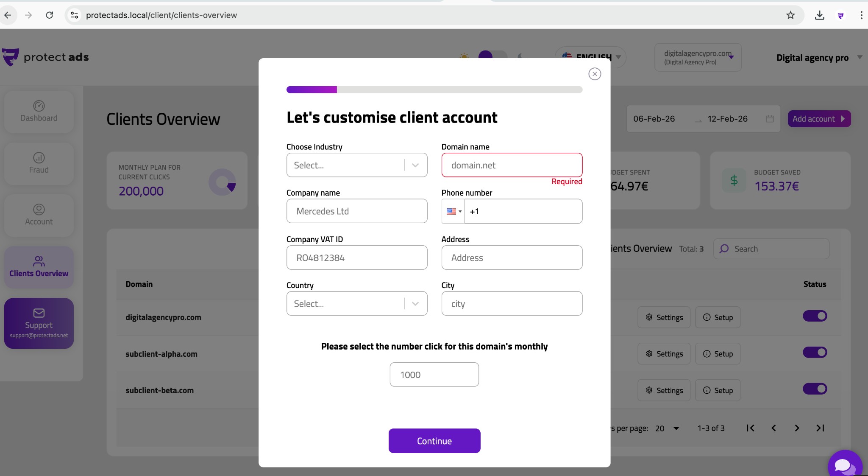
Task: Open the phone country flag selector
Action: coord(453,211)
